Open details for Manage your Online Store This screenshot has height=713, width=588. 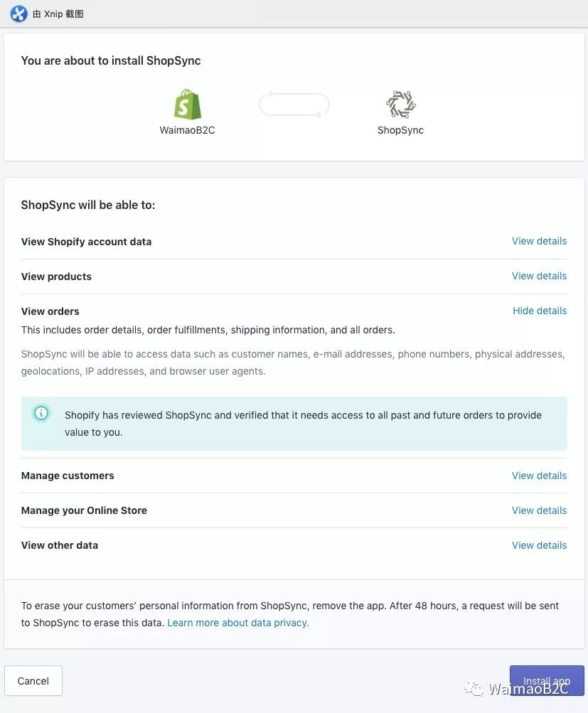coord(539,510)
